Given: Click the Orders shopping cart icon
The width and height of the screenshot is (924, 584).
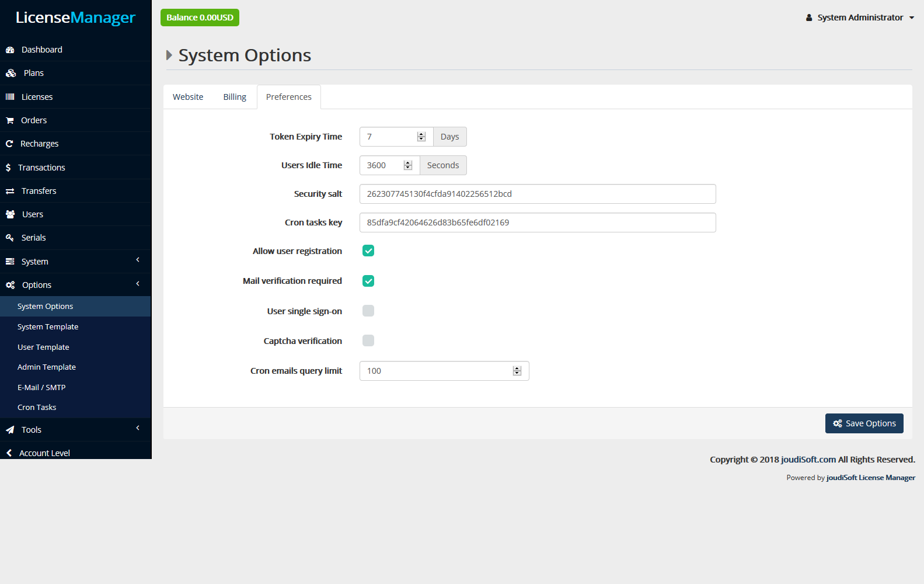Looking at the screenshot, I should pos(10,120).
